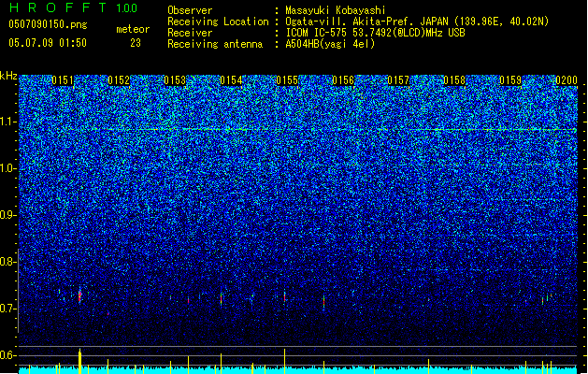Click the Observer label
This screenshot has height=374, width=588.
pos(190,10)
